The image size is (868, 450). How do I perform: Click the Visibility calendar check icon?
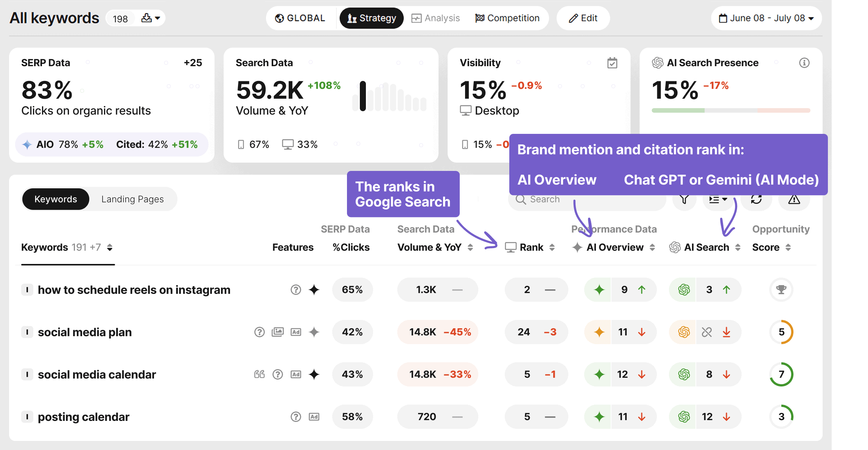(612, 63)
